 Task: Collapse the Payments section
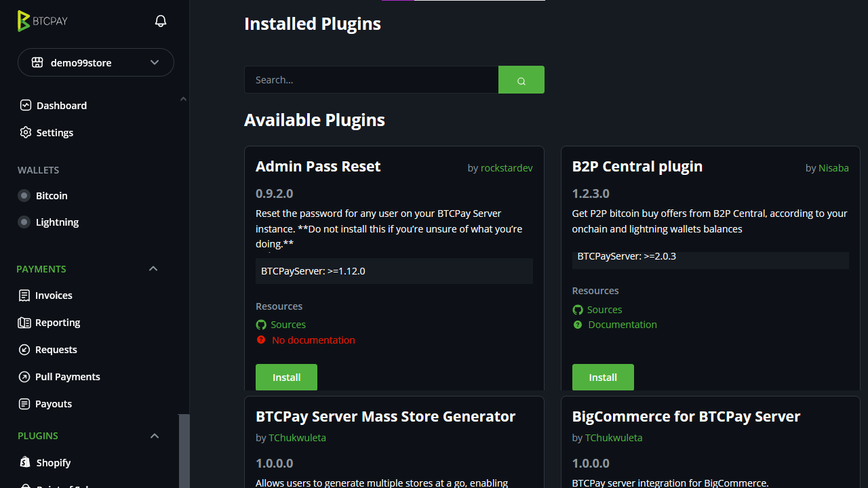click(x=153, y=269)
